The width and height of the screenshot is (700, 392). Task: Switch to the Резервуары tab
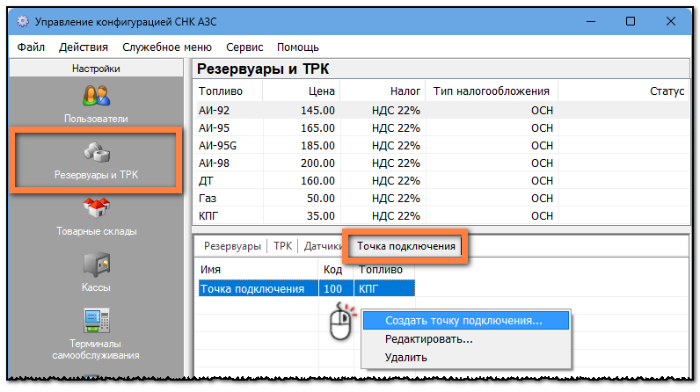[x=232, y=246]
